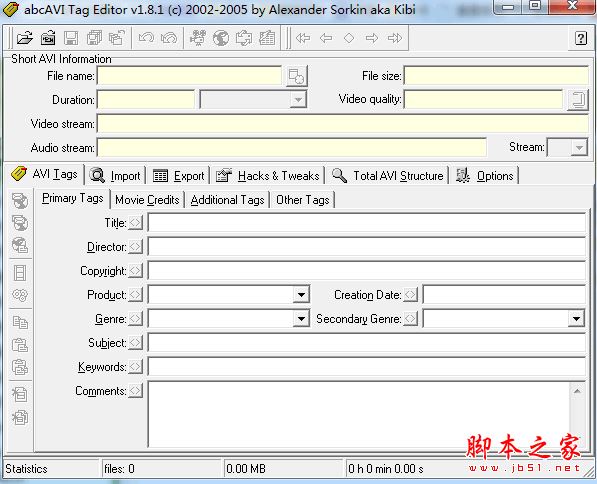Click the second sidebar icon in the tags panel
Screen dimensions: 597x484
[x=20, y=223]
